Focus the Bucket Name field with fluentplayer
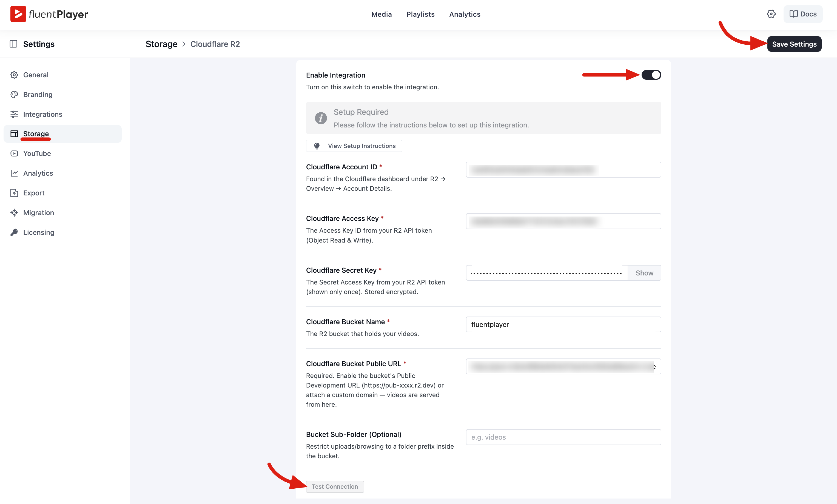 563,324
